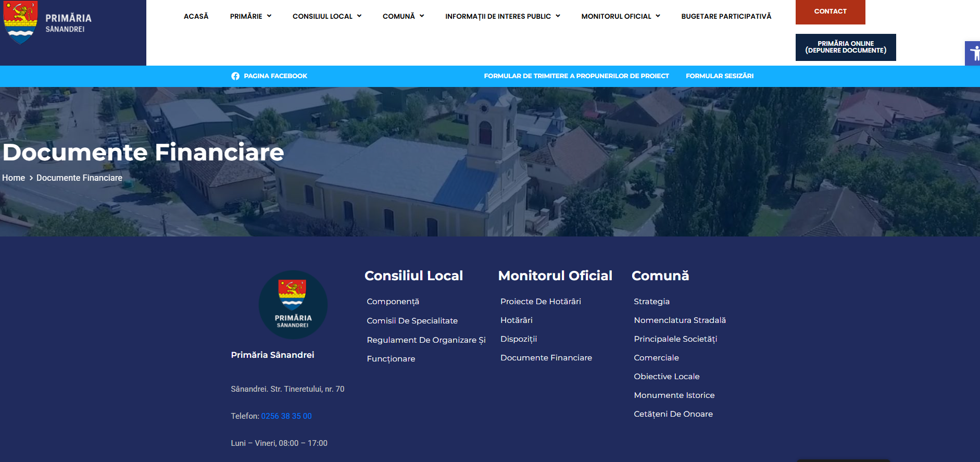Image resolution: width=980 pixels, height=462 pixels.
Task: Open the accessibility tools icon
Action: (973, 53)
